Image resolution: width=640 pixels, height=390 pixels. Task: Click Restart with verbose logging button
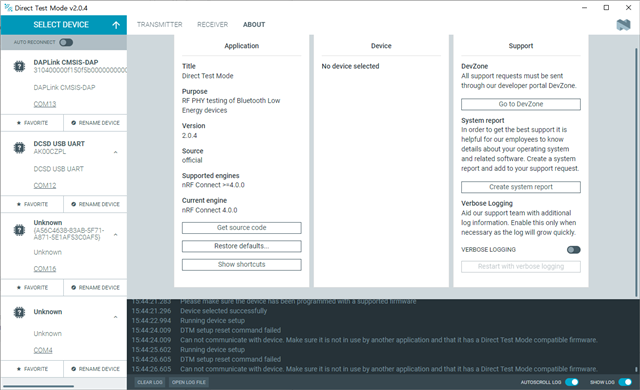(x=521, y=266)
